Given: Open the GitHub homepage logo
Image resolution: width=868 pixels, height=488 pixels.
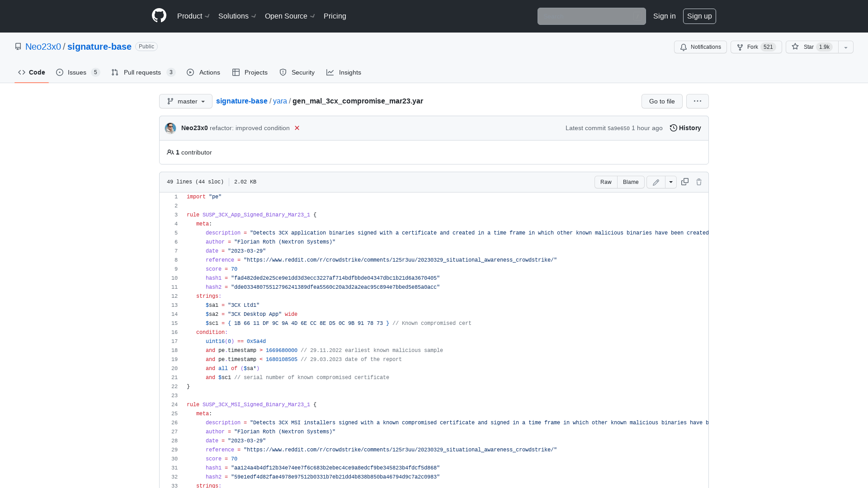Looking at the screenshot, I should click(159, 16).
